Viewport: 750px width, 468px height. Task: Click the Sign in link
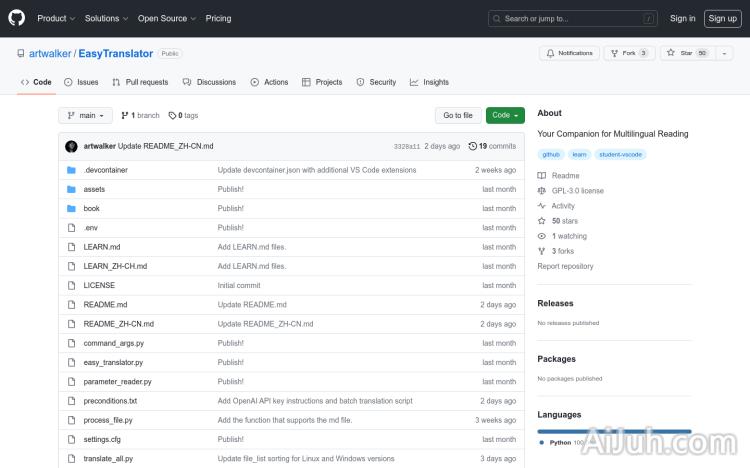(682, 18)
